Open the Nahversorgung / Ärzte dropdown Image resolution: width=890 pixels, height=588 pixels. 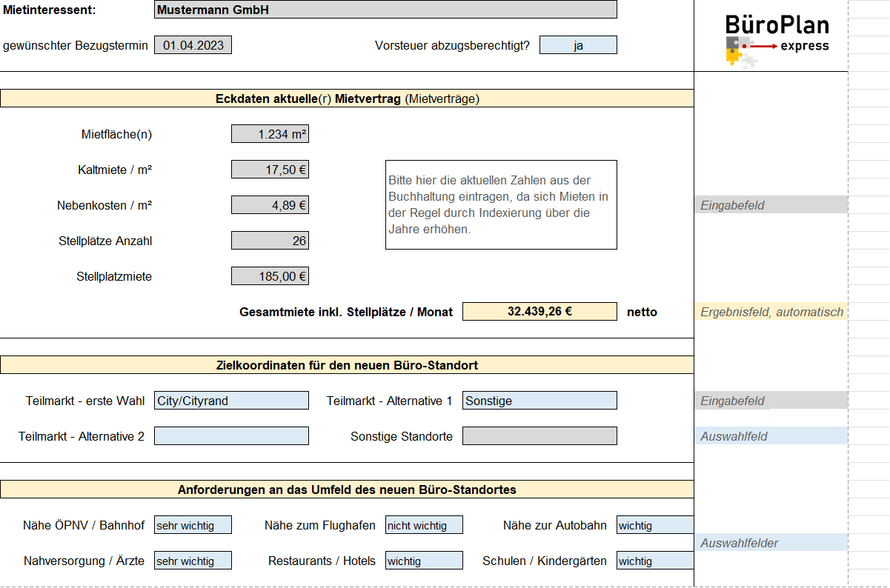click(x=193, y=561)
